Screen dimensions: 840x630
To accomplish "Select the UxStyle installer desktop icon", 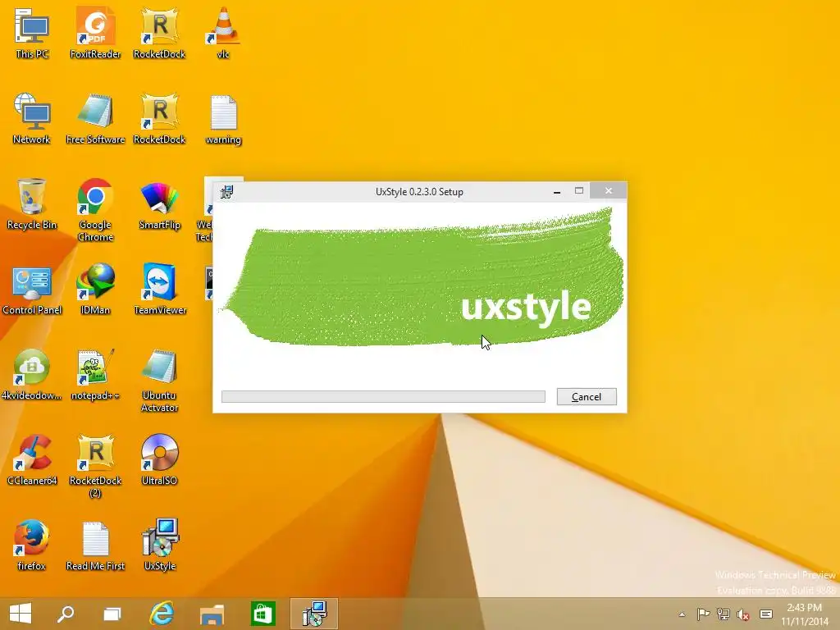I will (x=159, y=545).
